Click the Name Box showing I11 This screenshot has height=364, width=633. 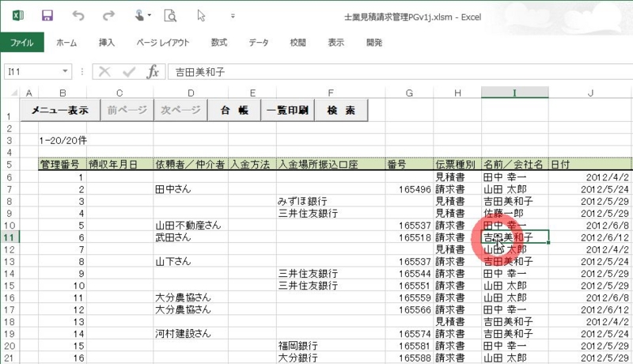[33, 71]
